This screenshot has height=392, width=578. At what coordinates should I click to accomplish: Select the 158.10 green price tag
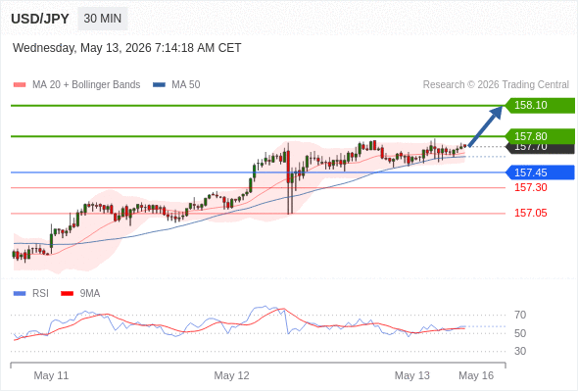point(540,106)
